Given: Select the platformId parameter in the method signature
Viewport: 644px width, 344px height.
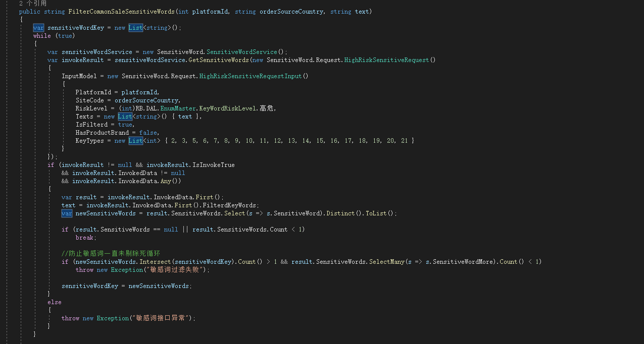Looking at the screenshot, I should coord(210,12).
